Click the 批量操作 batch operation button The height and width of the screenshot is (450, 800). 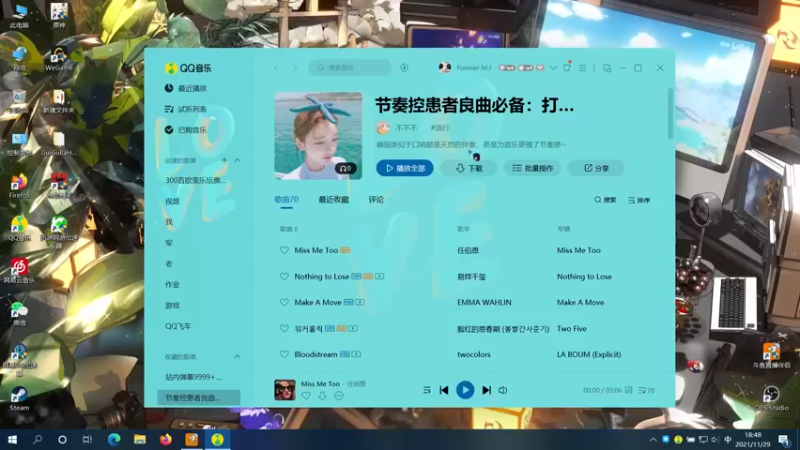(533, 168)
